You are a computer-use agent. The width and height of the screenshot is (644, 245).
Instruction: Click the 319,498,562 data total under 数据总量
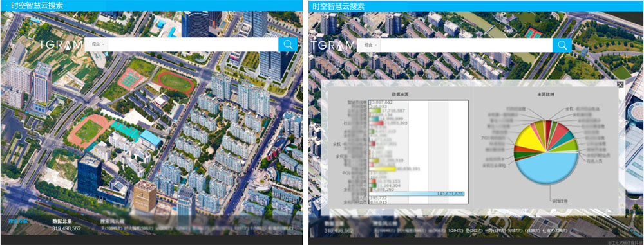(x=66, y=228)
